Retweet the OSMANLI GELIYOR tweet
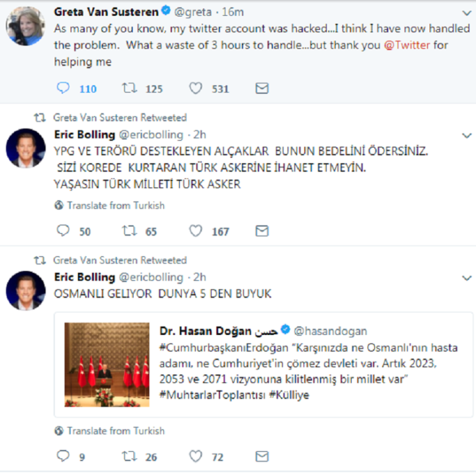Viewport: 476px width, 475px height. pos(129,456)
